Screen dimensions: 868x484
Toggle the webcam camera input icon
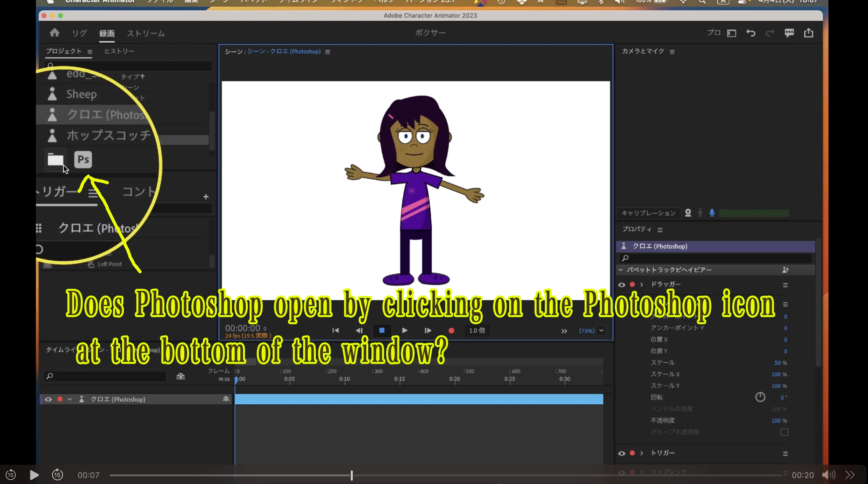pyautogui.click(x=688, y=213)
